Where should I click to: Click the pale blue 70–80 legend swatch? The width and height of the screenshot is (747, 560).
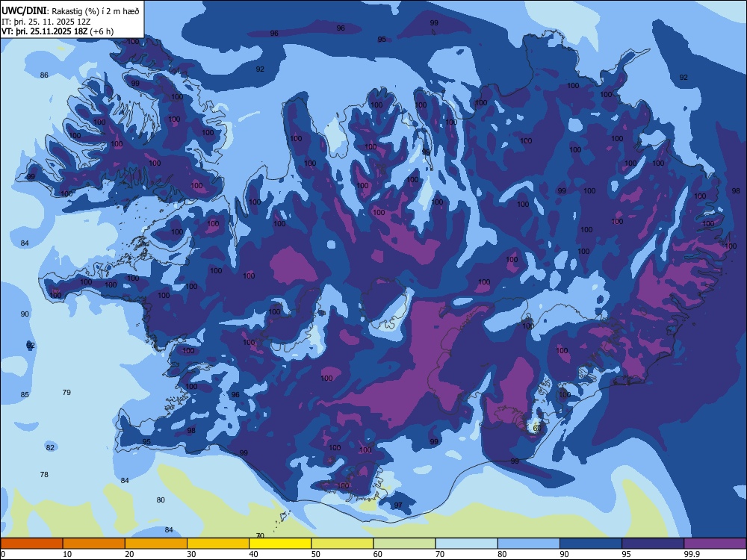[466, 544]
